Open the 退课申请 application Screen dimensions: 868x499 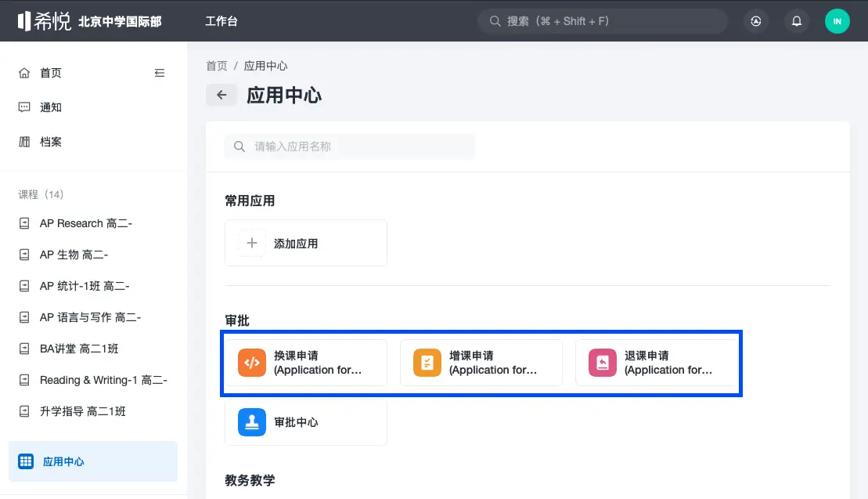pos(657,363)
